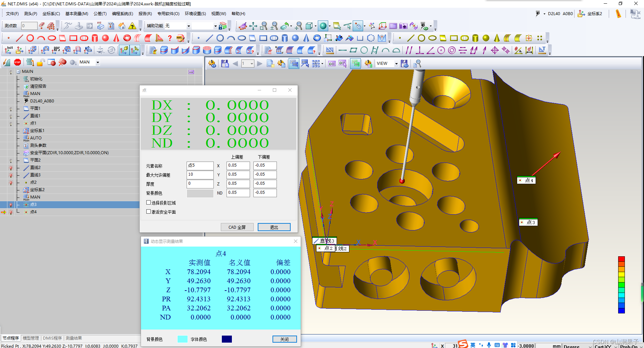Click the gray 背景颜色 swatch in point dialog

tap(200, 193)
